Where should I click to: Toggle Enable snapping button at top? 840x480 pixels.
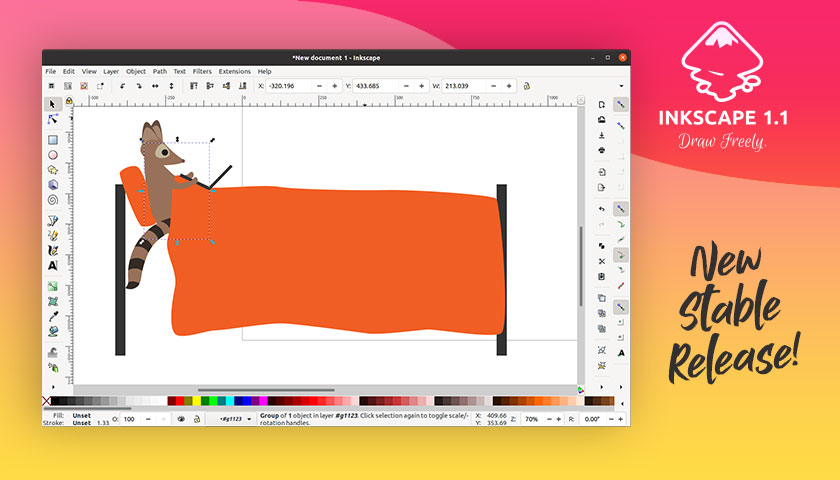[621, 104]
